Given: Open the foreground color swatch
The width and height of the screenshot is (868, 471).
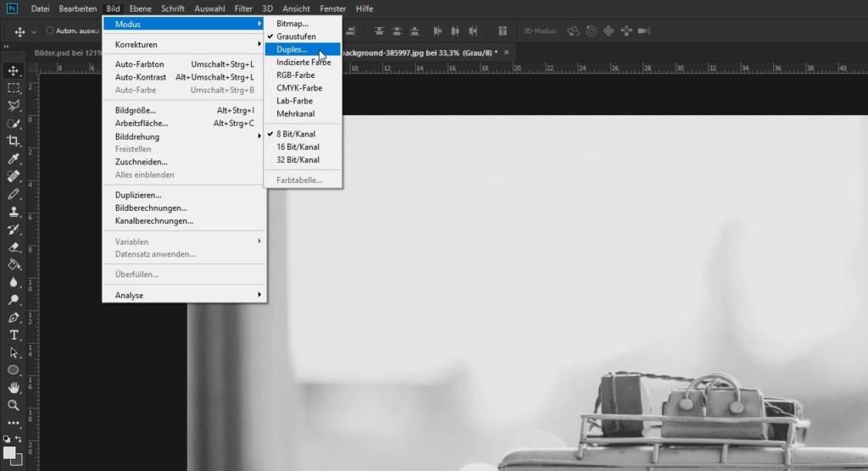Looking at the screenshot, I should tap(8, 452).
